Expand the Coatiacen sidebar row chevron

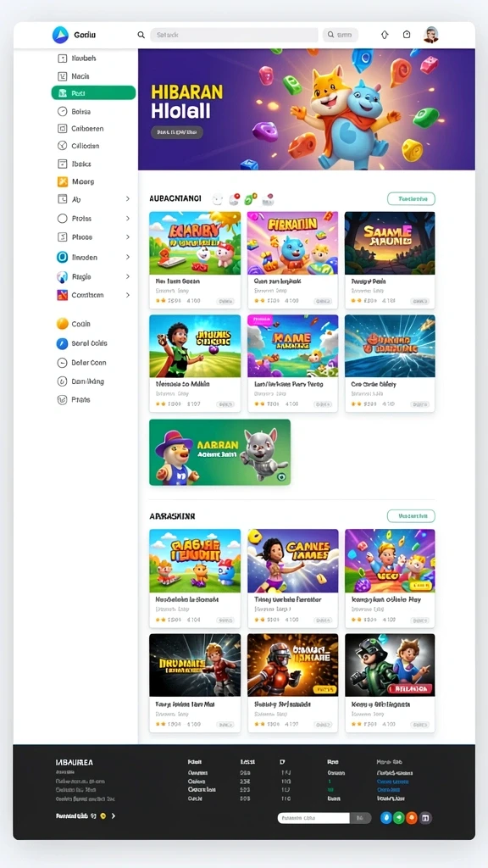click(x=128, y=295)
